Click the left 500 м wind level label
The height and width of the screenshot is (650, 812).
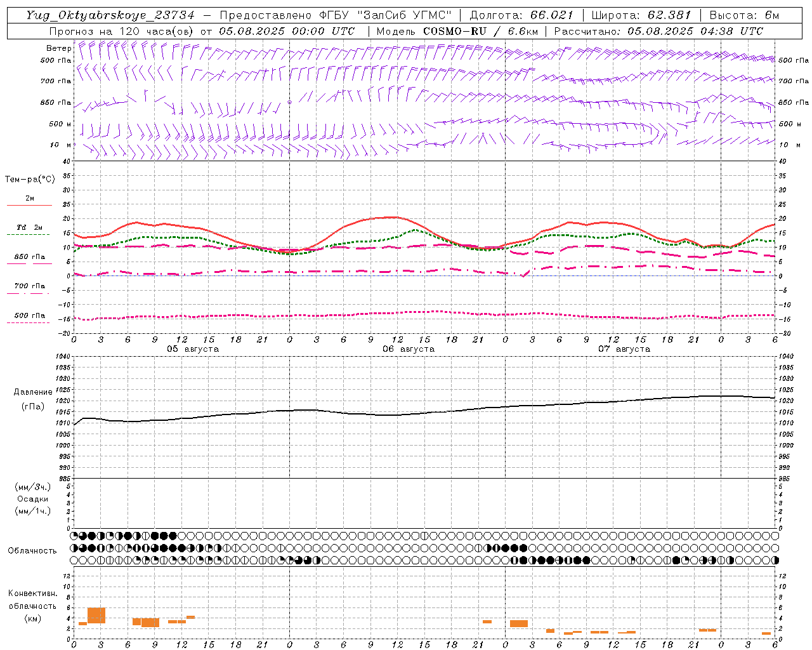(x=60, y=124)
